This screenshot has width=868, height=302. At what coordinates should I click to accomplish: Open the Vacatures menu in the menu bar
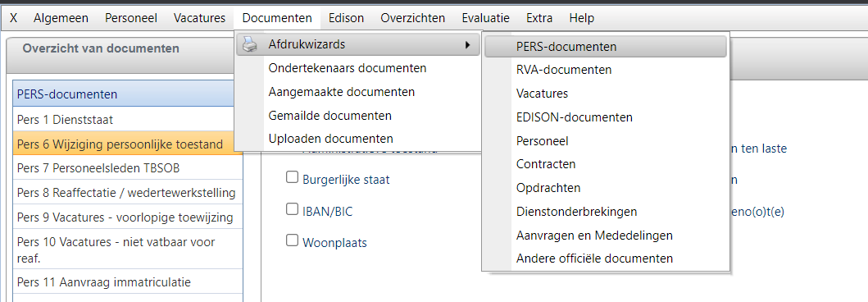click(199, 18)
